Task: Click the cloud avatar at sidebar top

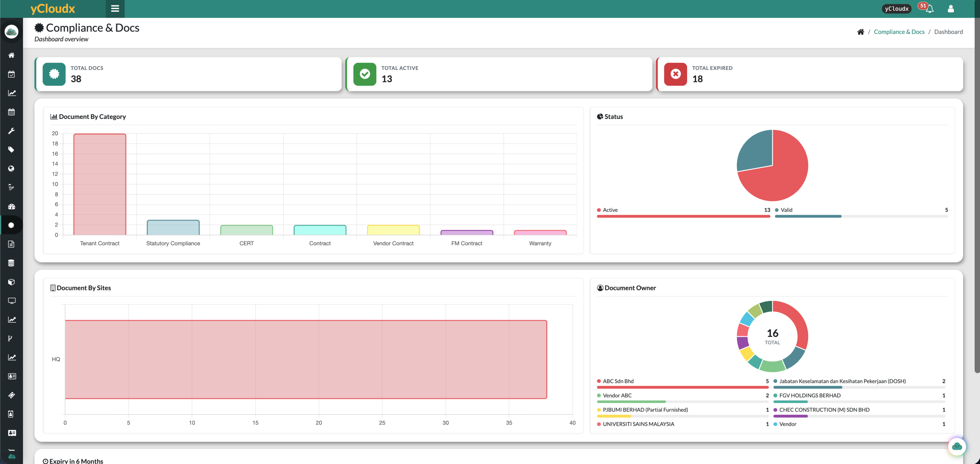Action: pos(11,31)
